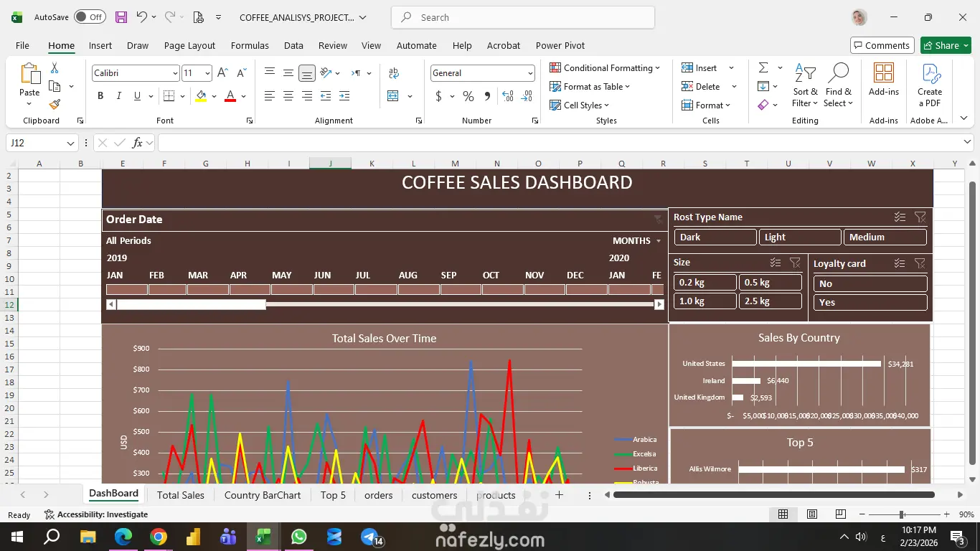The height and width of the screenshot is (551, 980).
Task: Apply percent style number format
Action: 468,96
